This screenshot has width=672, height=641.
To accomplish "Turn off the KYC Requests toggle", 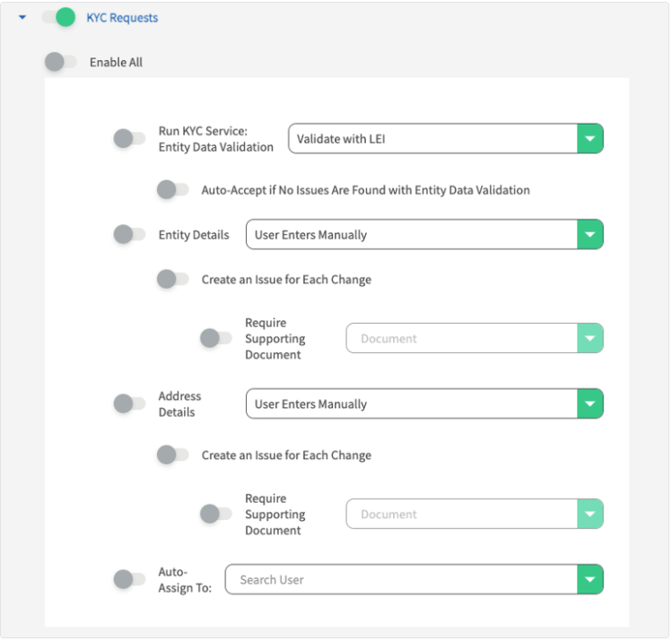I will 59,18.
